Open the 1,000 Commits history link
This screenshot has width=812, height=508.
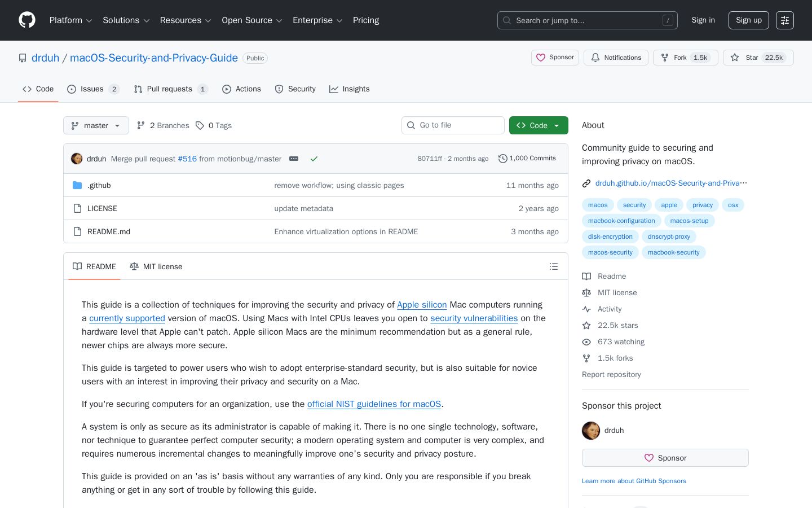pyautogui.click(x=527, y=159)
